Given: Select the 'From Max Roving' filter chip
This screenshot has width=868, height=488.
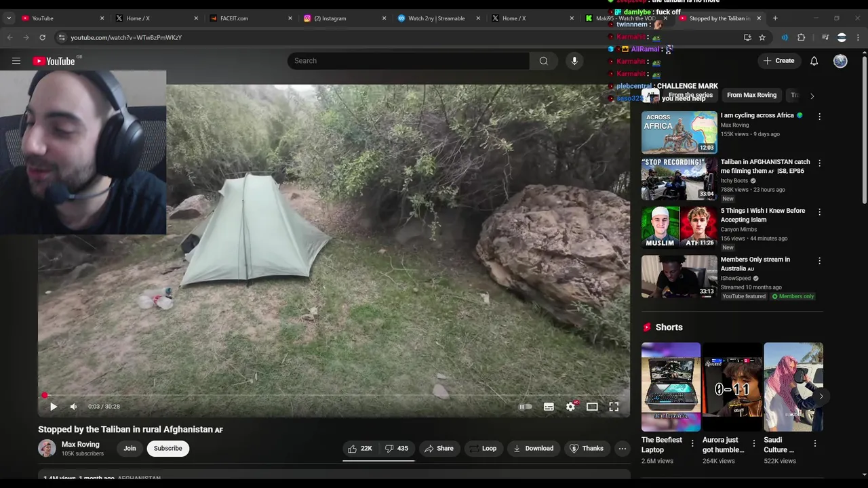Looking at the screenshot, I should (x=751, y=96).
